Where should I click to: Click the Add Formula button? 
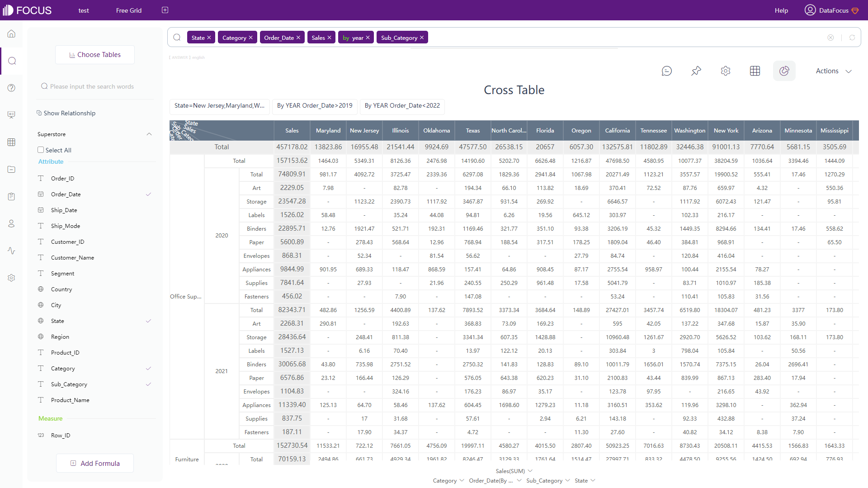[x=95, y=463]
